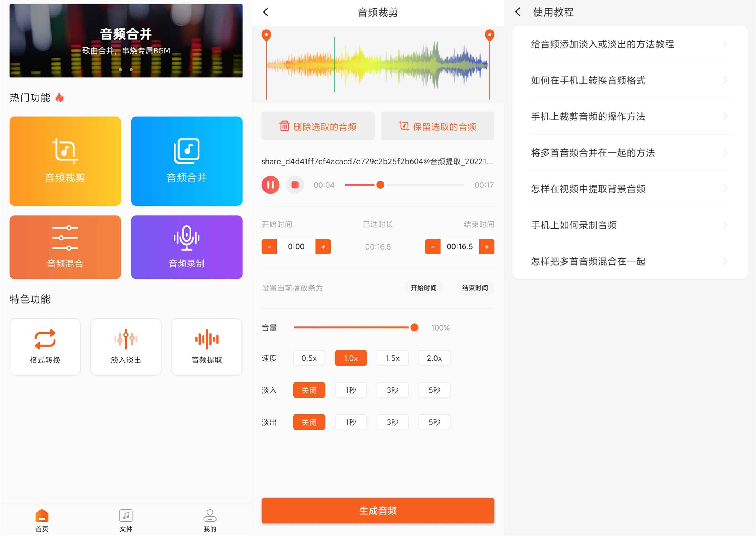The image size is (756, 536).
Task: Select 5秒 for the 淡出 fade-out
Action: (x=434, y=422)
